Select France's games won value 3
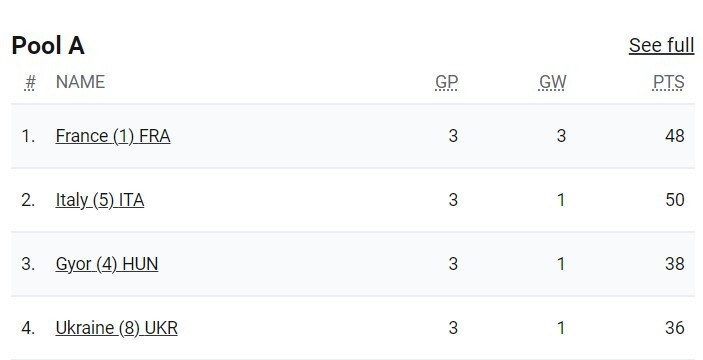Image resolution: width=703 pixels, height=360 pixels. (x=561, y=136)
